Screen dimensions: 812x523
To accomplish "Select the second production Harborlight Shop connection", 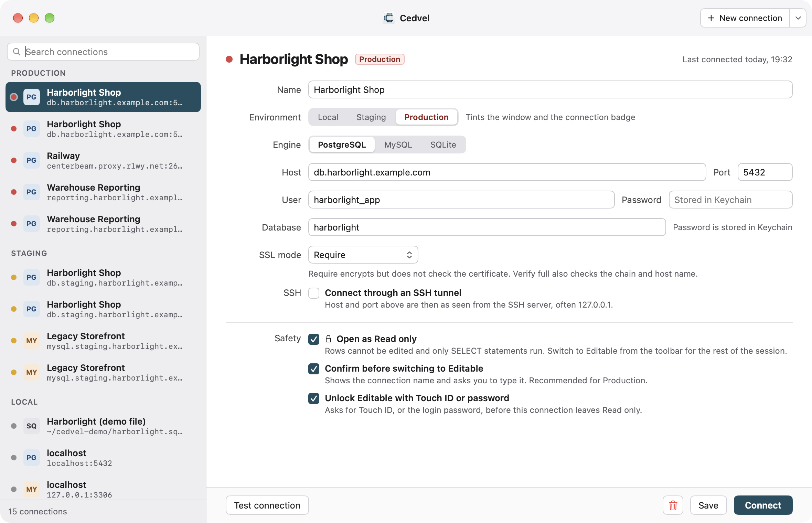I will tap(103, 129).
